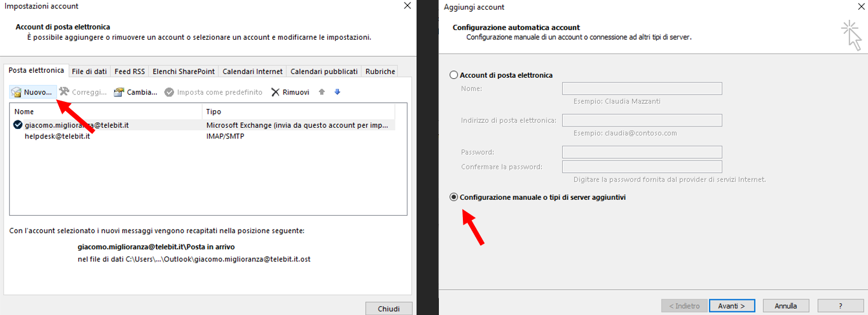Image resolution: width=868 pixels, height=315 pixels.
Task: Click the Rimuovi X icon
Action: pyautogui.click(x=275, y=92)
